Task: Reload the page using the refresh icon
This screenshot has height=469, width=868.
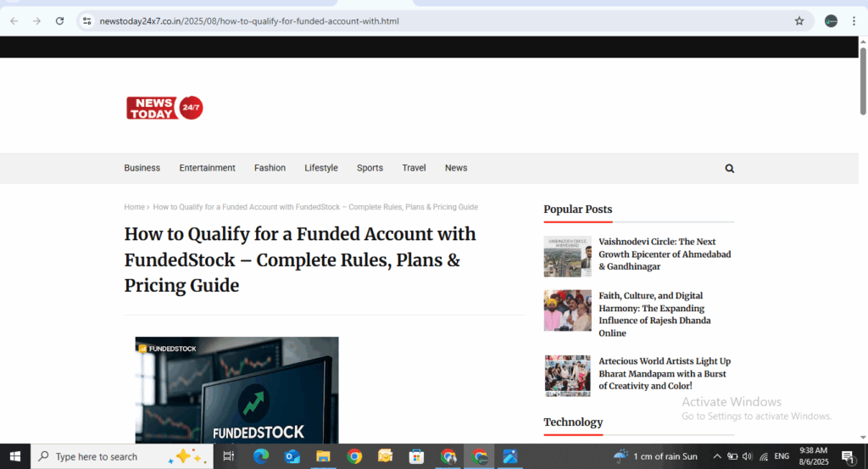Action: coord(59,21)
